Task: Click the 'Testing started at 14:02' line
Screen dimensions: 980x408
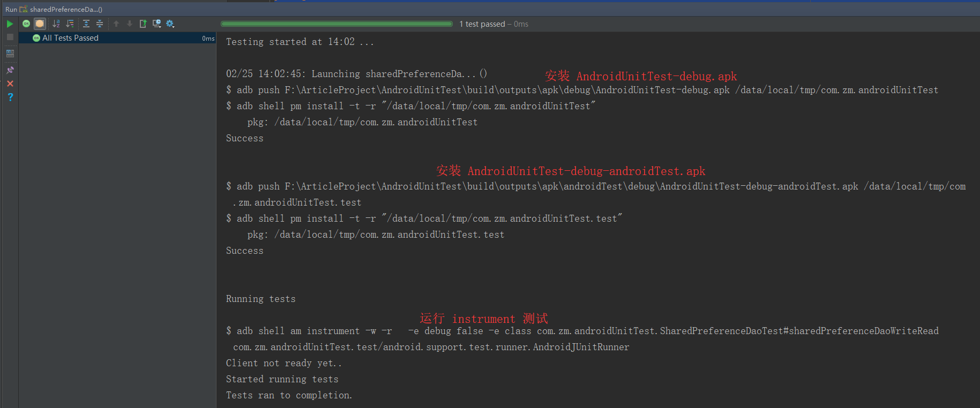Action: (300, 42)
